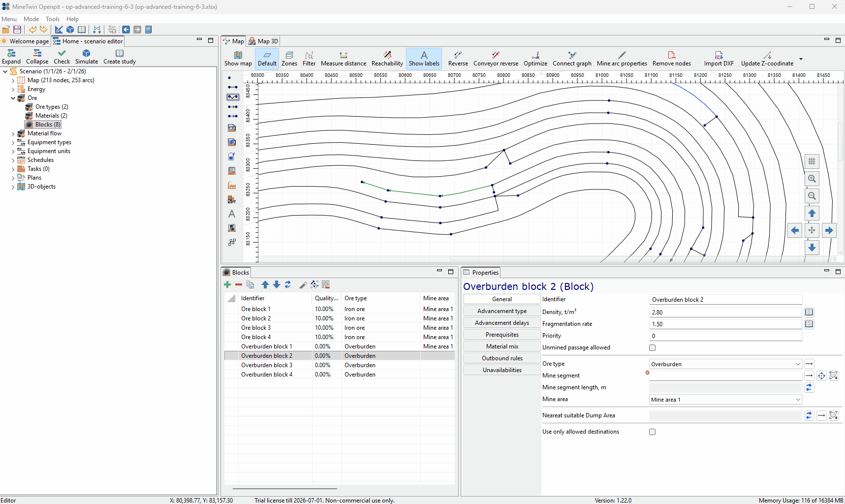The image size is (845, 504).
Task: Click the Undo arrow icon
Action: coord(32,30)
